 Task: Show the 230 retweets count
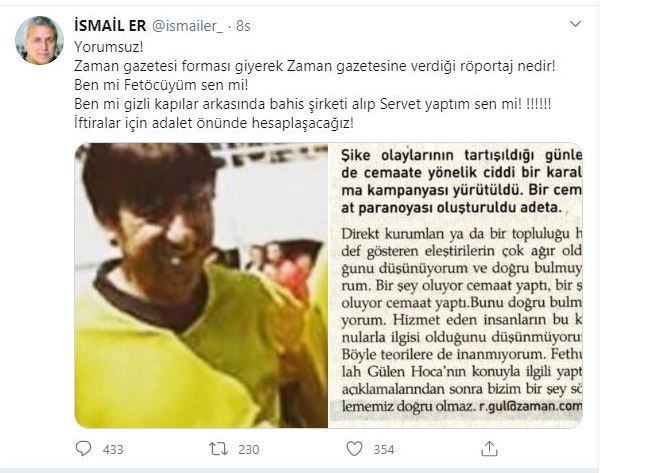[x=249, y=449]
